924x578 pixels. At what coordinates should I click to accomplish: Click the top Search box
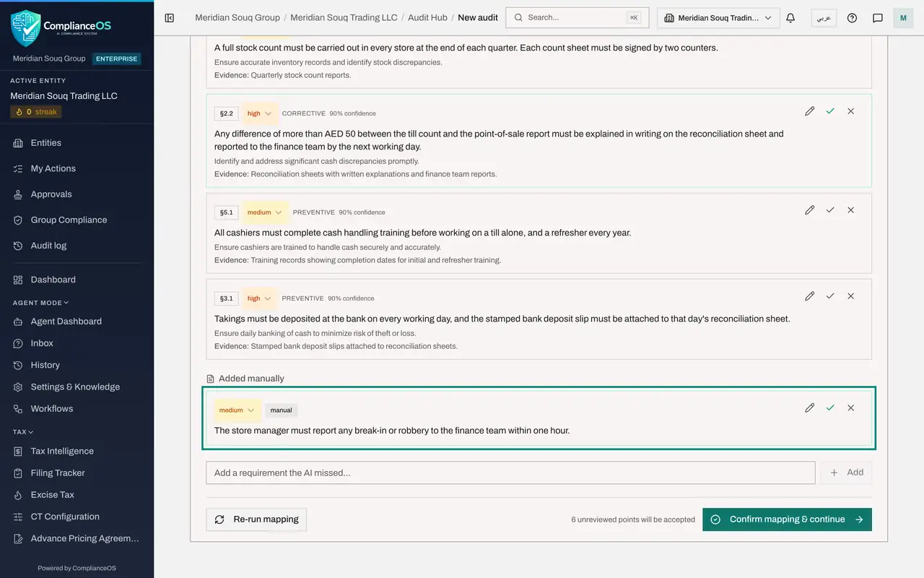[x=577, y=18]
